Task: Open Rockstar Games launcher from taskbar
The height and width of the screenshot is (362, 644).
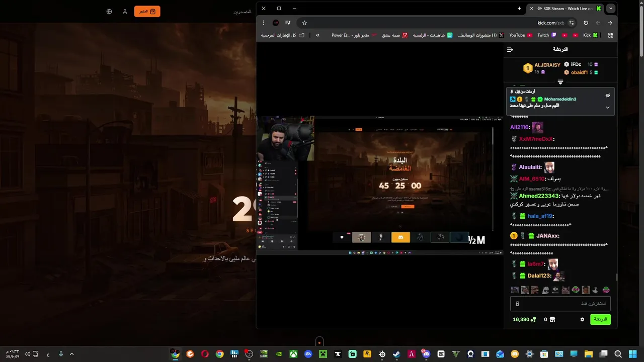Action: point(367,354)
